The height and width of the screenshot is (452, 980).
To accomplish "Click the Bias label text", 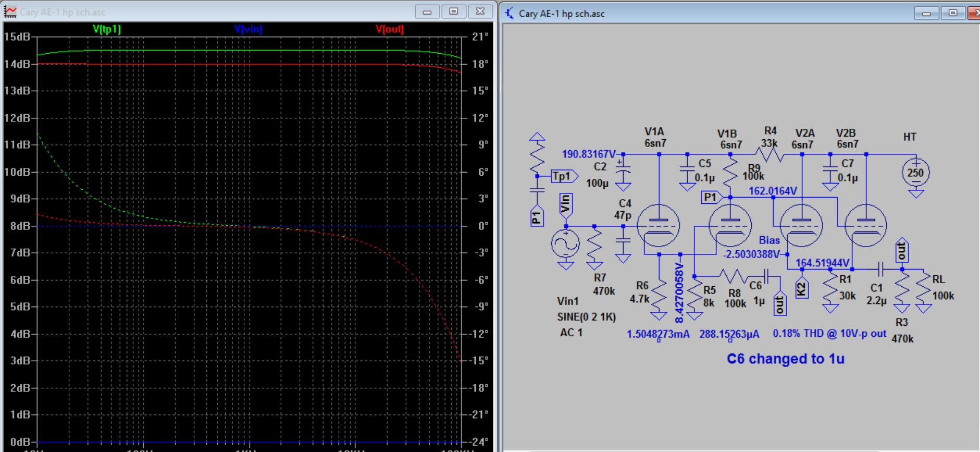I will tap(769, 240).
